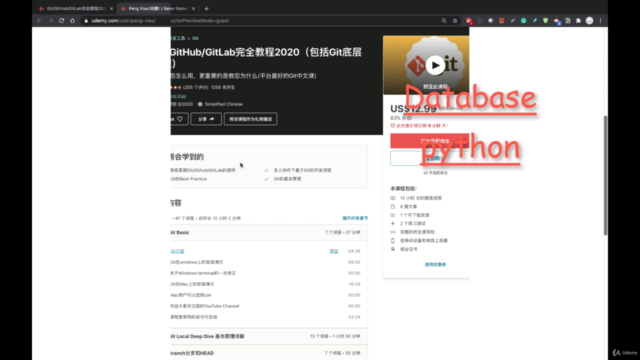640x360 pixels.
Task: Click the green shield extension icon
Action: pos(545,20)
